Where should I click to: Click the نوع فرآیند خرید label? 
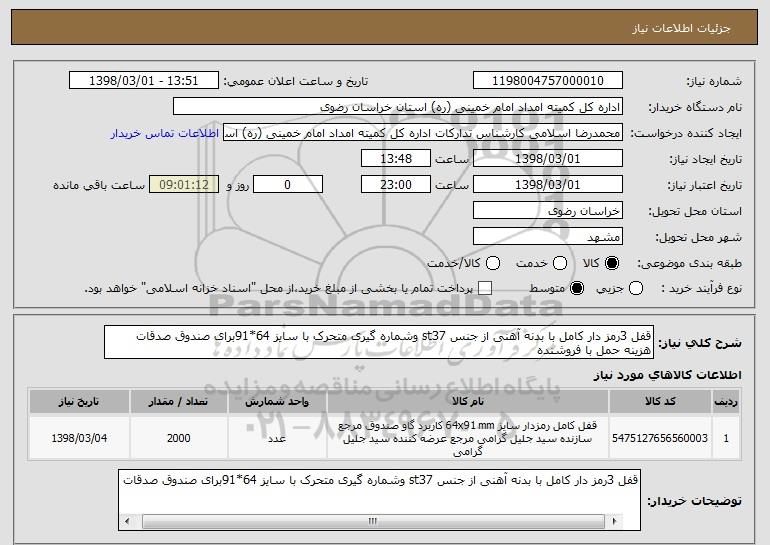(701, 289)
